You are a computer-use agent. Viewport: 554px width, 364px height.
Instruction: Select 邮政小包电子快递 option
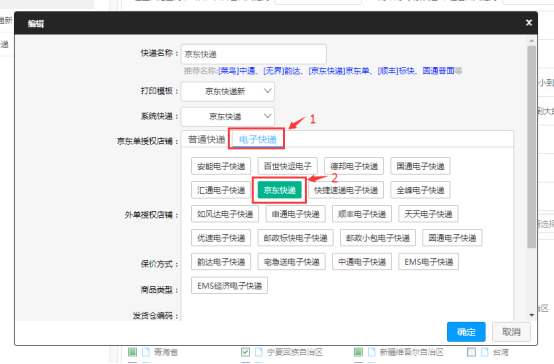pyautogui.click(x=378, y=238)
